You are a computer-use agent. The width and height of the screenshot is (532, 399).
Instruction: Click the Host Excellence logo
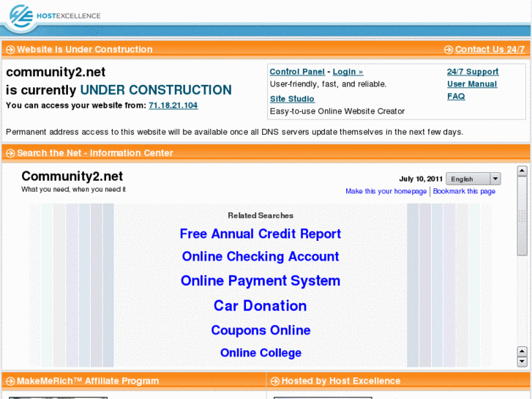55,16
